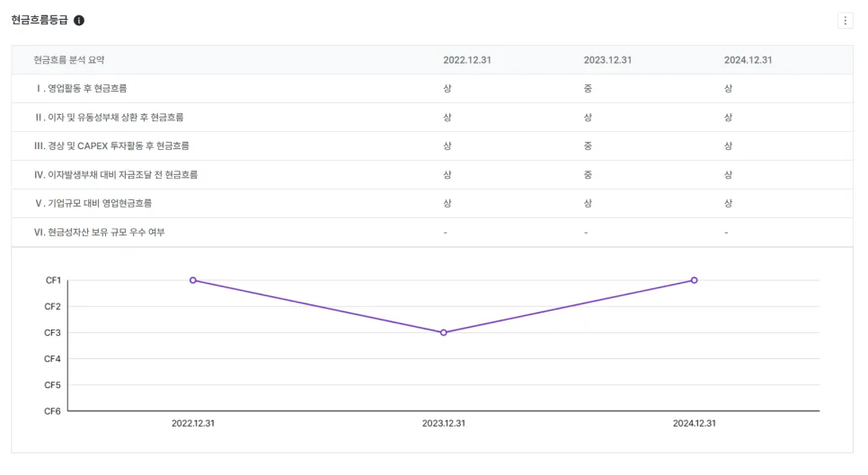This screenshot has height=475, width=868.
Task: Select row Ⅲ. 경상 및 CAPEX 투자활동 후 현금흐름
Action: [111, 146]
